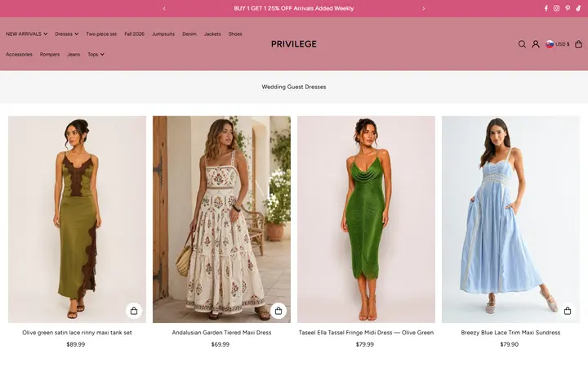Click the country flag icon
This screenshot has width=588, height=368.
click(x=550, y=44)
